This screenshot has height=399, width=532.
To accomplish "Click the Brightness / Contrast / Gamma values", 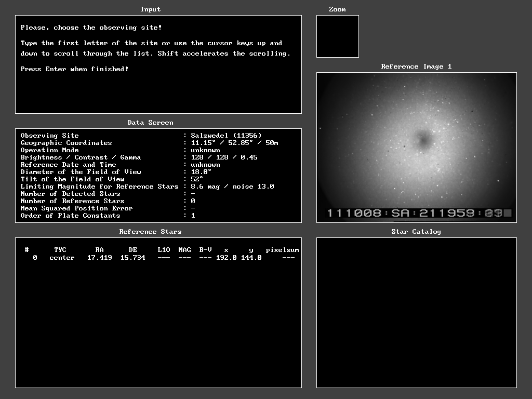I will point(224,157).
